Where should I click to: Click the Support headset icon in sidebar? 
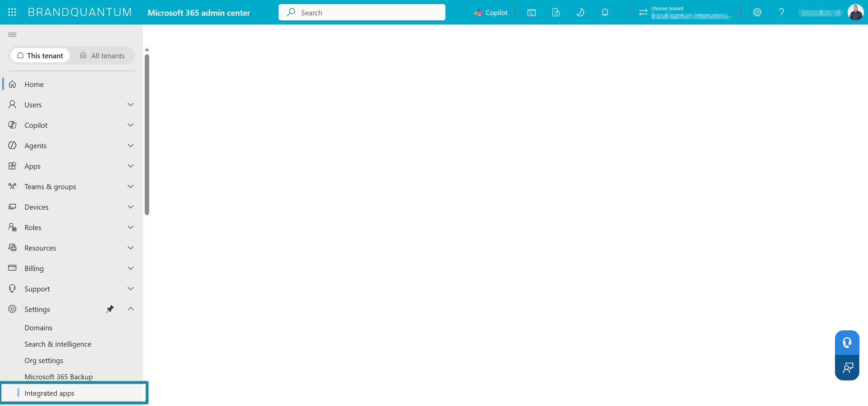(12, 288)
